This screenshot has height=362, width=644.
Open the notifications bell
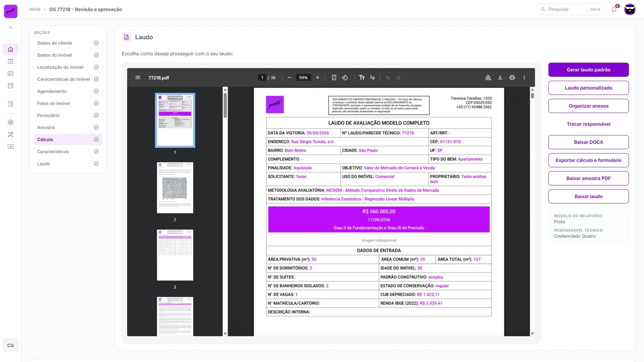tap(614, 9)
